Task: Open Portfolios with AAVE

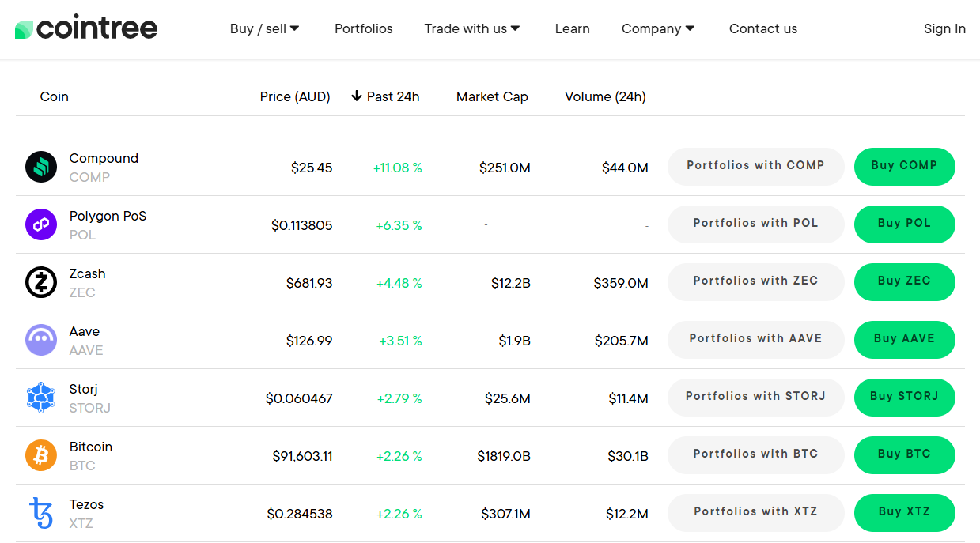Action: pos(756,340)
